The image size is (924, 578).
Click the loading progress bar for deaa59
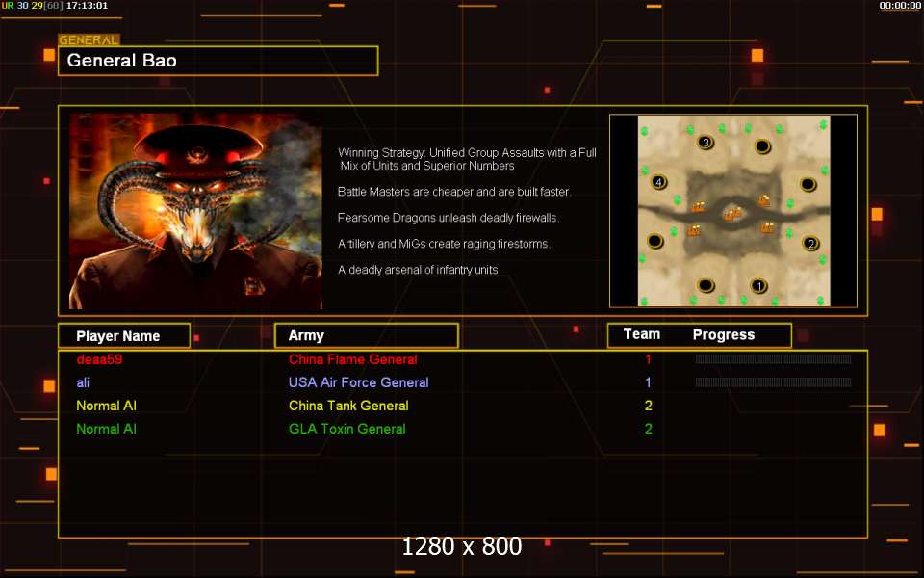773,359
